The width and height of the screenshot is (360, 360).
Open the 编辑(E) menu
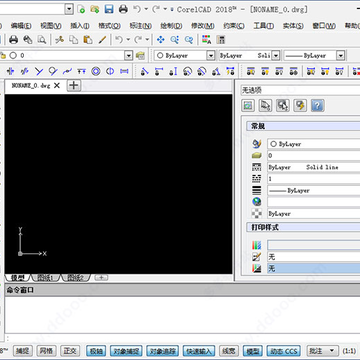[x=21, y=26]
